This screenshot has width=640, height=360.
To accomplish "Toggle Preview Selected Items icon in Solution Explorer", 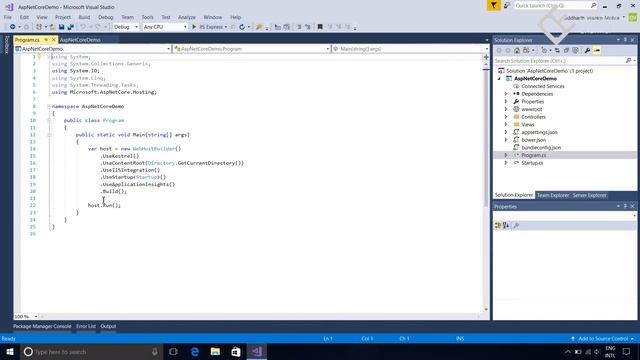I will coord(597,50).
